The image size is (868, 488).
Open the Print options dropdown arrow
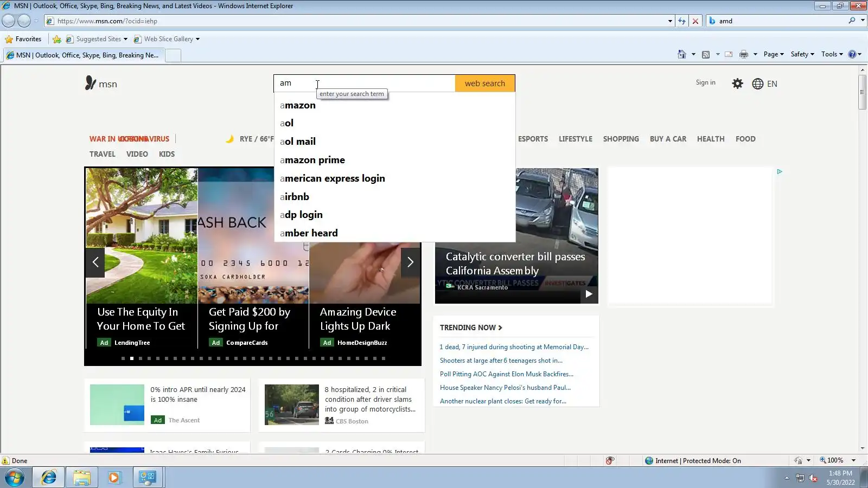pos(755,54)
